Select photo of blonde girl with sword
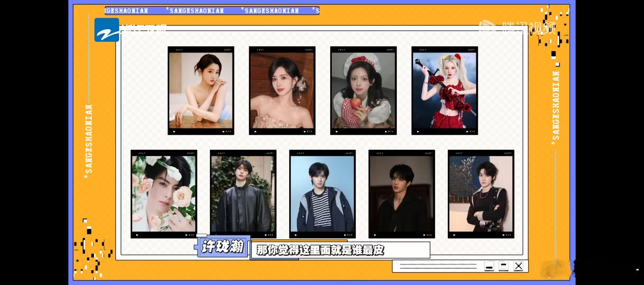This screenshot has width=644, height=285. click(x=445, y=90)
